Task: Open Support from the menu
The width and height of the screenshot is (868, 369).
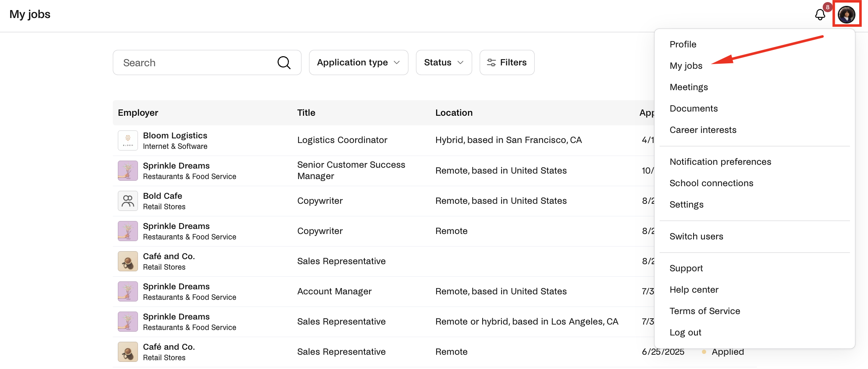Action: coord(686,268)
